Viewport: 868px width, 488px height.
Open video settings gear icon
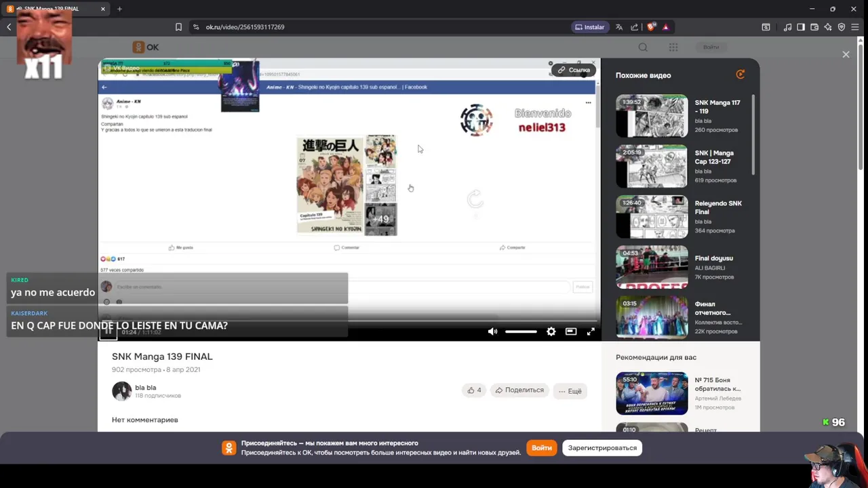551,331
